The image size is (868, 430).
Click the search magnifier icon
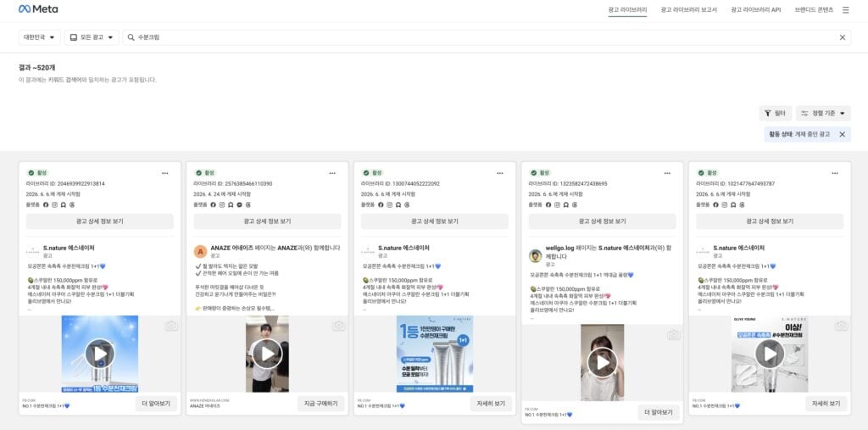click(x=131, y=37)
